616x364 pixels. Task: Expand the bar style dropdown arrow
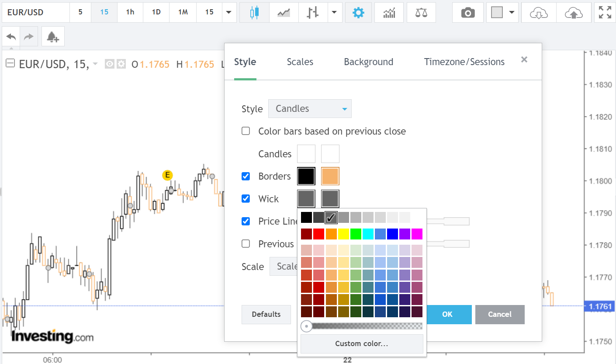[335, 12]
